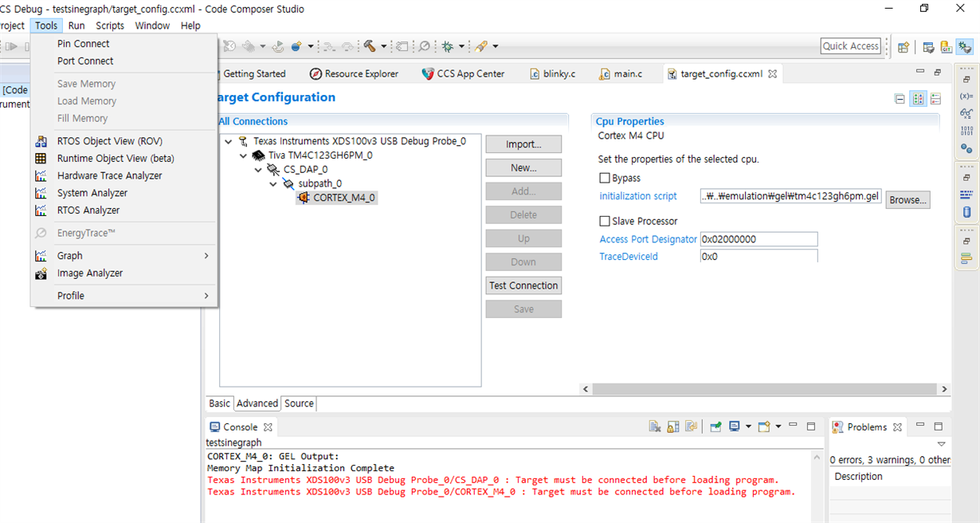Image resolution: width=980 pixels, height=523 pixels.
Task: Open the Run menu
Action: coord(76,26)
